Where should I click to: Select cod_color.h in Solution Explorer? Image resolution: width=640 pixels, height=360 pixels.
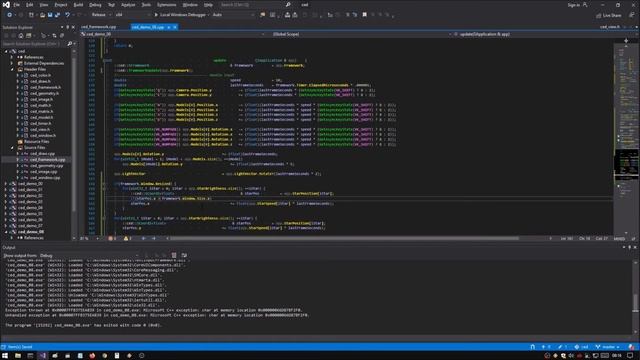coord(40,76)
